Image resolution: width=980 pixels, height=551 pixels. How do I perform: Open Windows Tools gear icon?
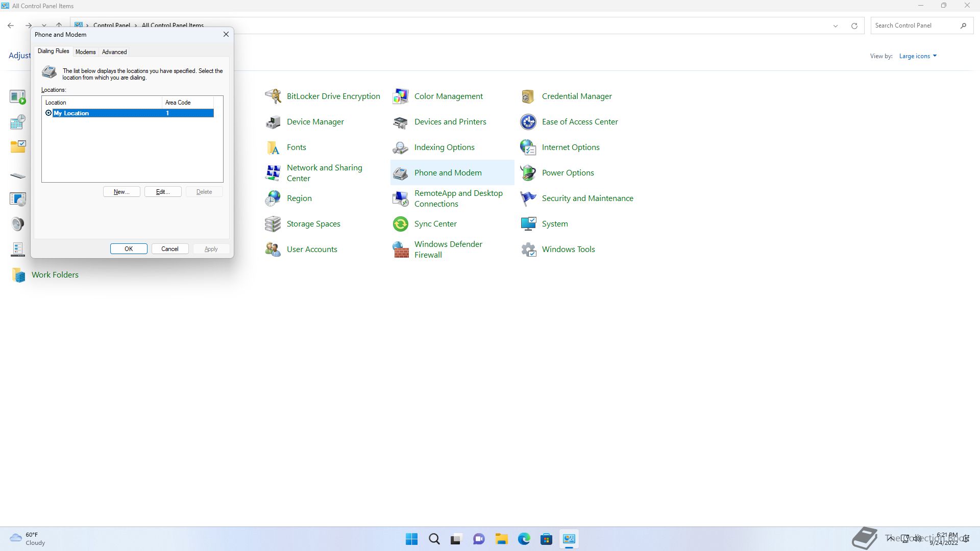click(528, 249)
